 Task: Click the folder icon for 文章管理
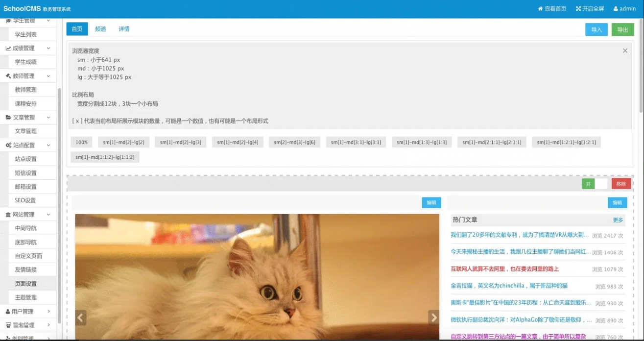pyautogui.click(x=8, y=118)
